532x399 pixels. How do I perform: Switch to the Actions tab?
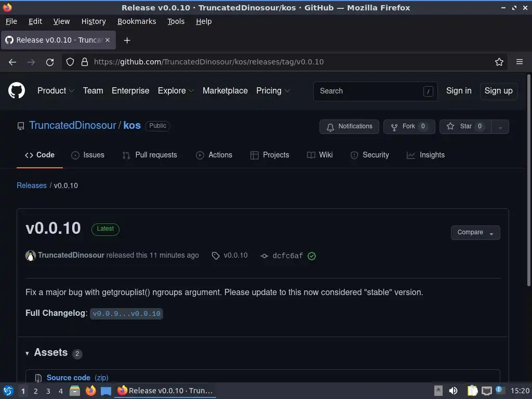point(214,155)
